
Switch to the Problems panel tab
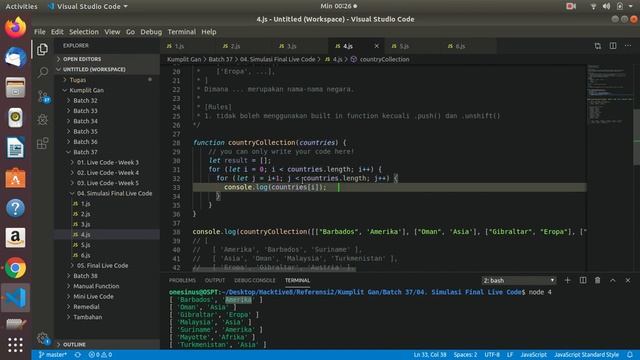coord(182,280)
